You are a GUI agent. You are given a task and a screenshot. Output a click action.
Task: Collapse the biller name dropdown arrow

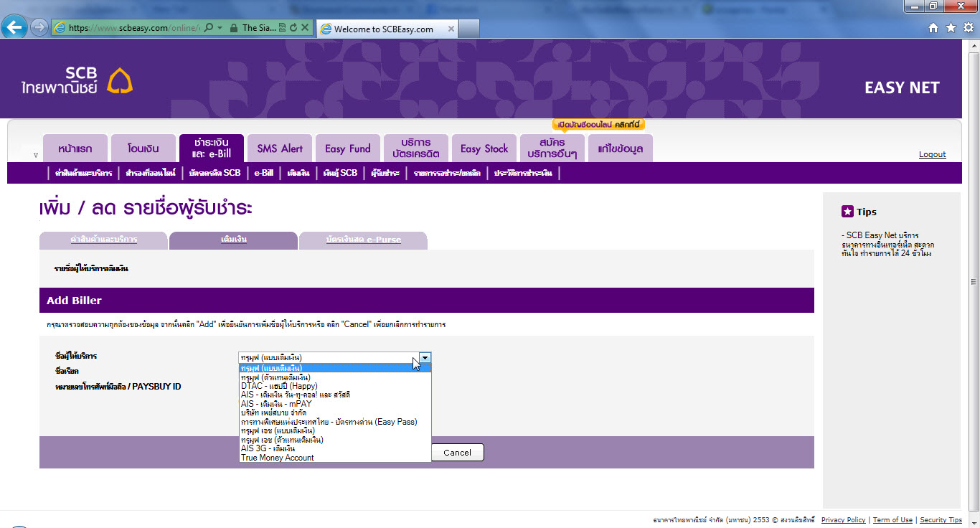tap(425, 357)
